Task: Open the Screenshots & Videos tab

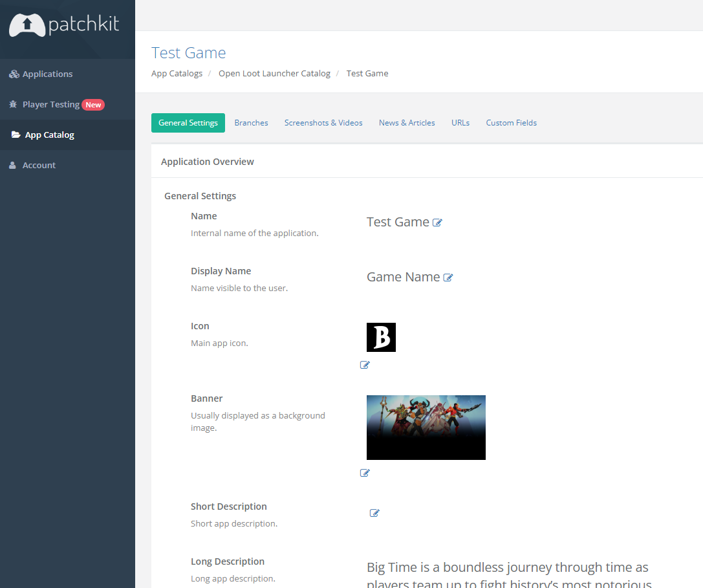Action: [x=323, y=123]
